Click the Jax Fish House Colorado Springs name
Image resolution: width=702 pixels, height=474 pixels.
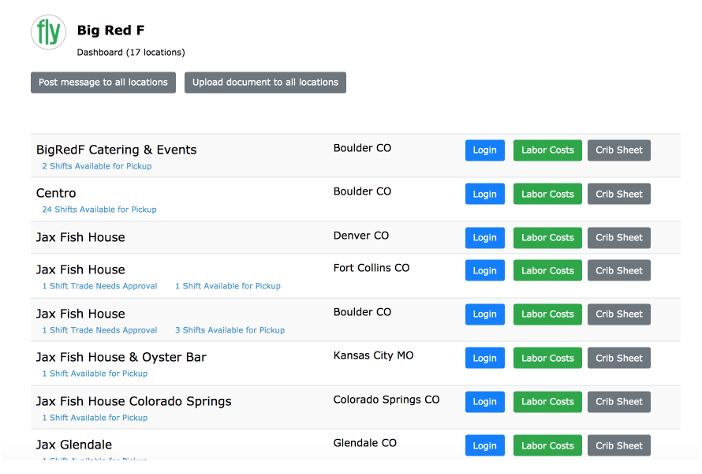[x=134, y=401]
